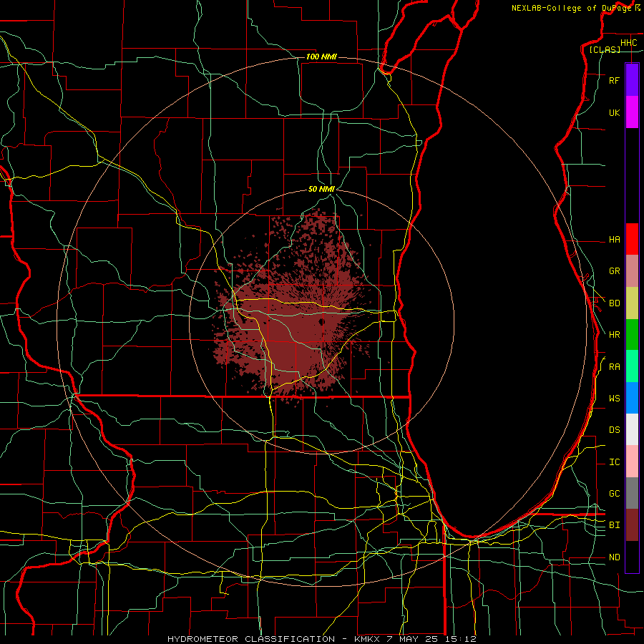The height and width of the screenshot is (644, 644).
Task: Click the HR legend label
Action: pyautogui.click(x=615, y=335)
